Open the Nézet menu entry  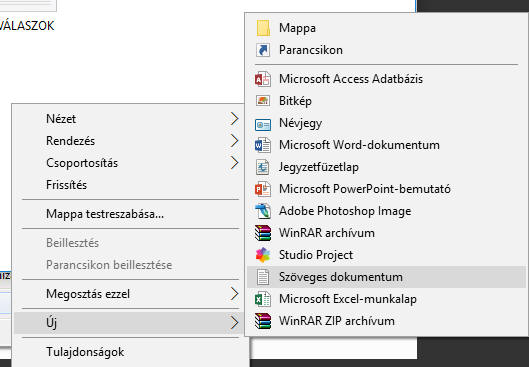[129, 119]
